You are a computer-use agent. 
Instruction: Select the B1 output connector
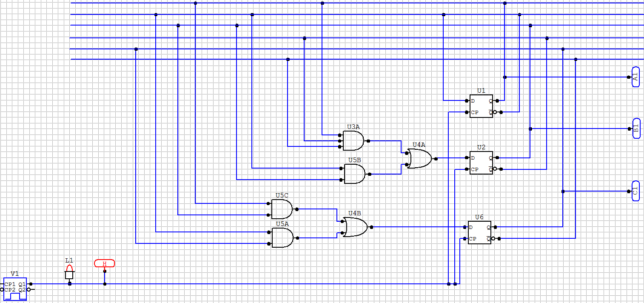tap(636, 129)
